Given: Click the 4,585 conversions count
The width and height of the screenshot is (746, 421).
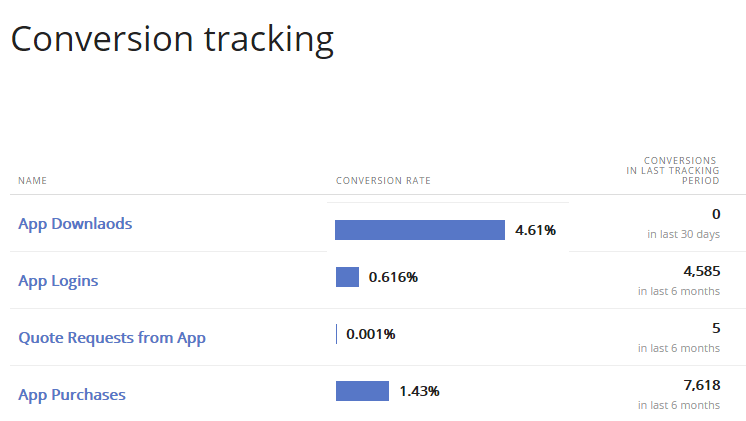Looking at the screenshot, I should [700, 271].
